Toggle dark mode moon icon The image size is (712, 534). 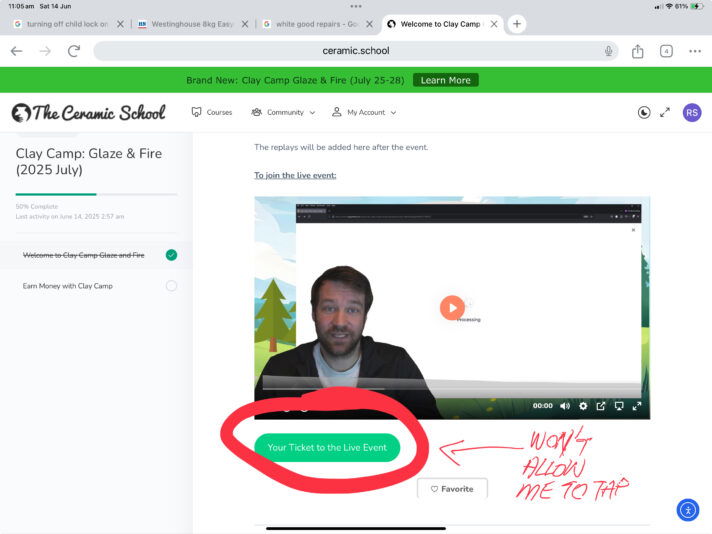click(643, 113)
